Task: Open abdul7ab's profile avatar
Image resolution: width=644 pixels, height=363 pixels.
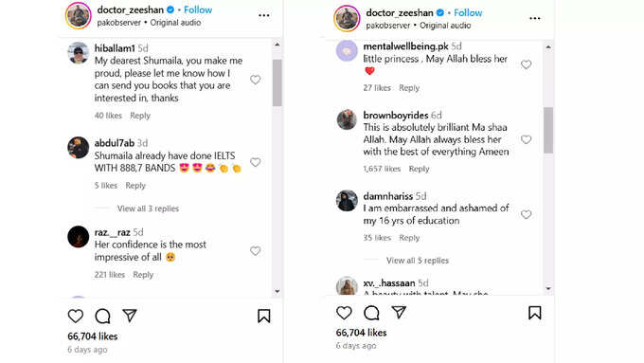Action: coord(78,148)
